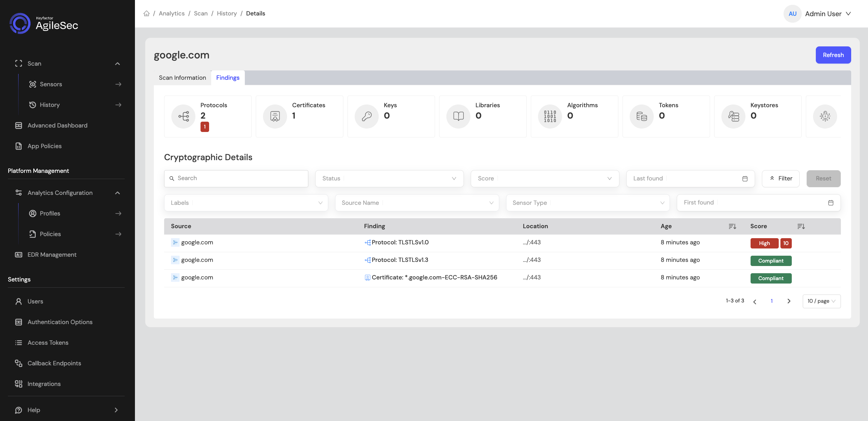Select the Algorithms binary icon
This screenshot has height=421, width=868.
pos(550,116)
